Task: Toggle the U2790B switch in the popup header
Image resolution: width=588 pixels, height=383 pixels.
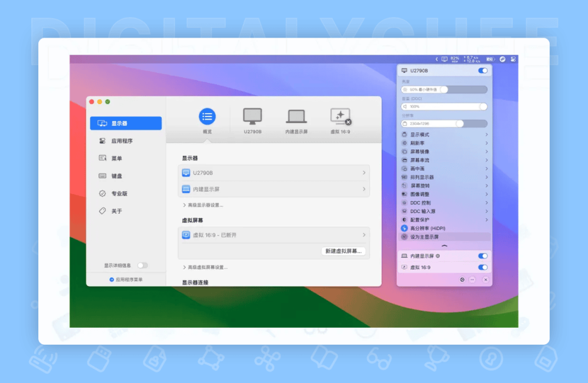Action: (483, 71)
